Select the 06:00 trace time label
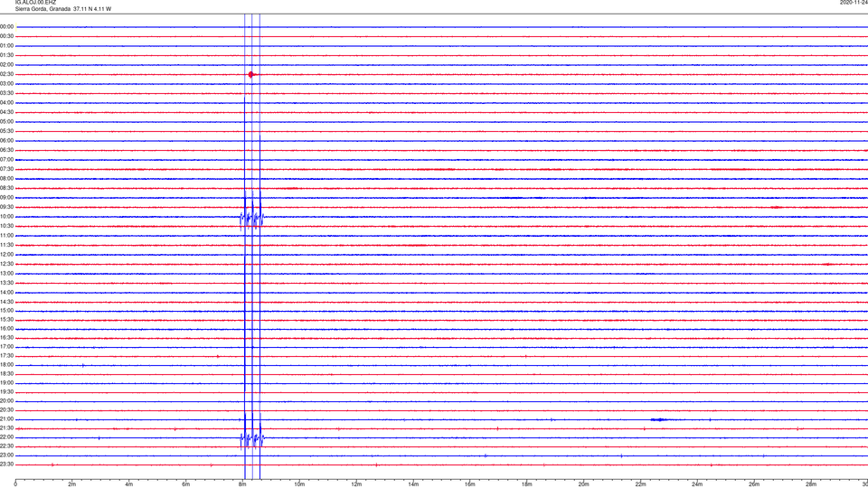 click(6, 141)
